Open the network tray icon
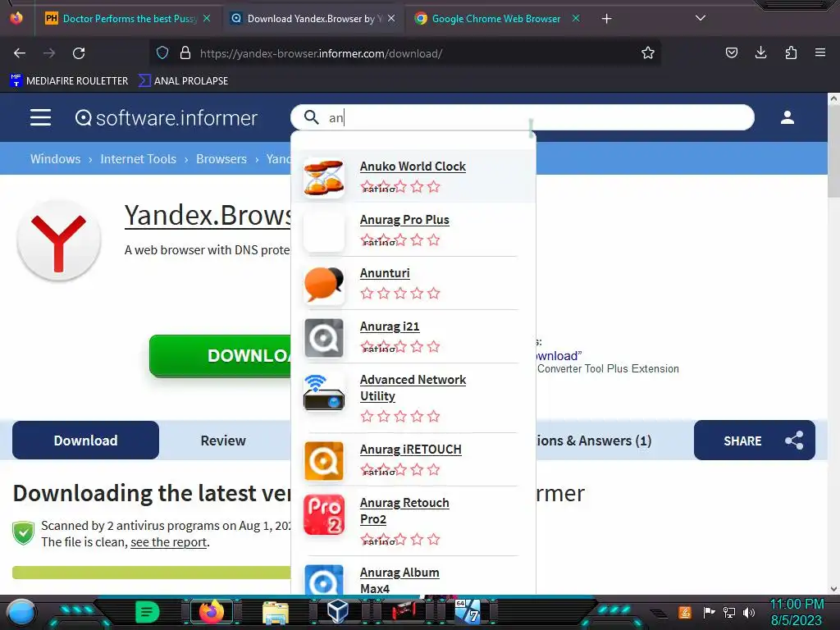The height and width of the screenshot is (630, 840). 728,612
